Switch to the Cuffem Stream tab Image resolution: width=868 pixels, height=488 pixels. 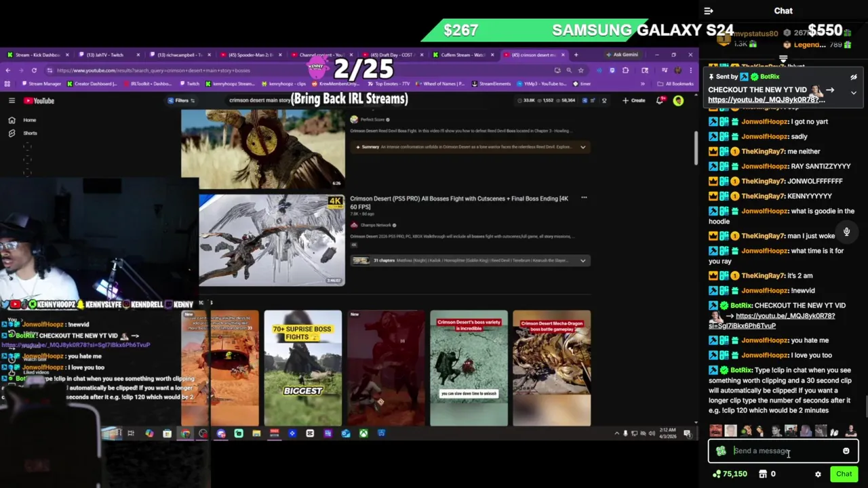click(463, 55)
